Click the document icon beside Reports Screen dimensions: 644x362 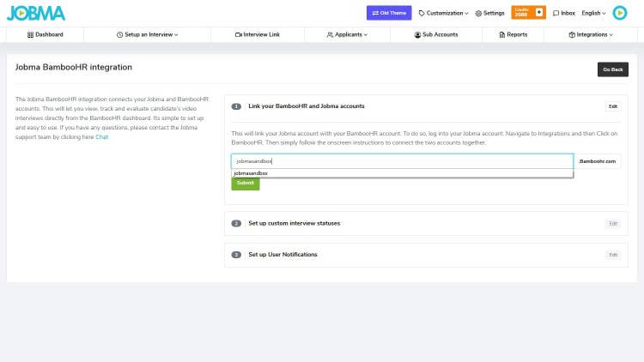pos(502,35)
